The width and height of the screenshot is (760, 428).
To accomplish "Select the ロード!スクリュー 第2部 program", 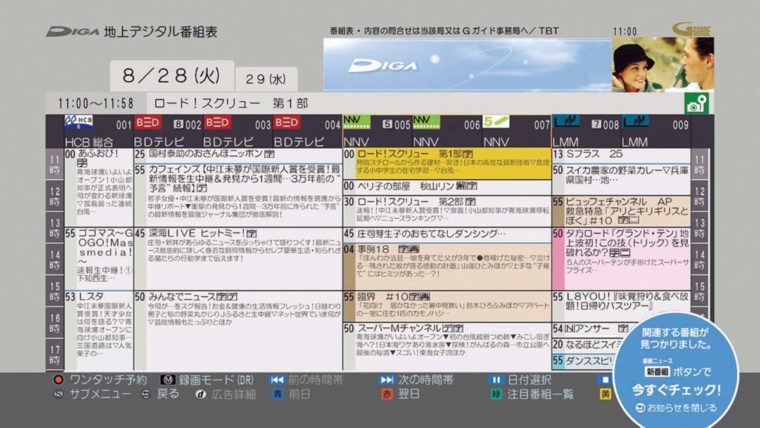I will [x=447, y=211].
